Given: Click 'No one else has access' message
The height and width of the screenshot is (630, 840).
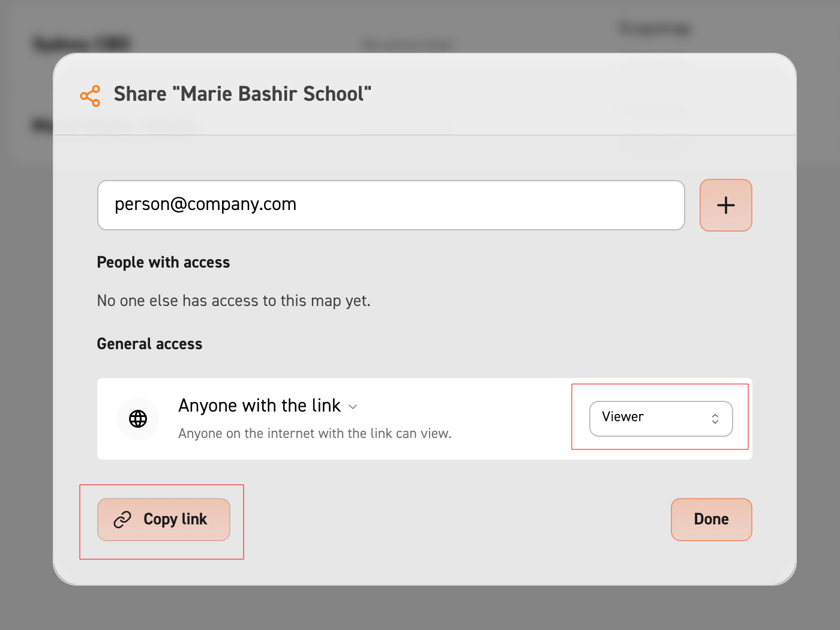Looking at the screenshot, I should (233, 301).
